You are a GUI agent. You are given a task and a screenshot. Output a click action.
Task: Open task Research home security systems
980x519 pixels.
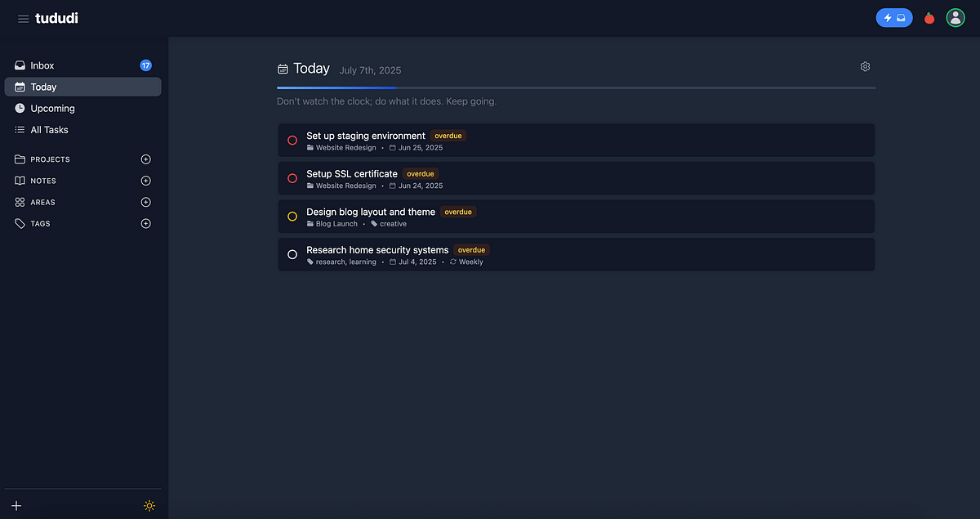377,249
